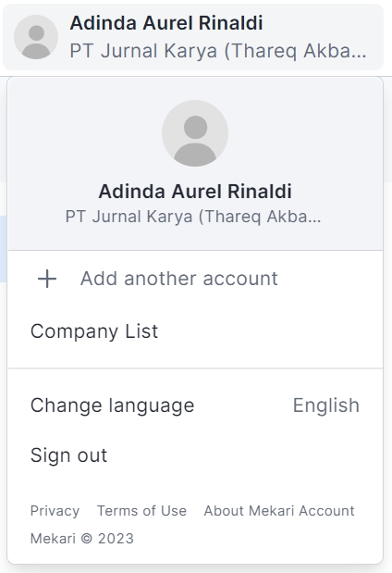
Task: Collapse the account menu via header name
Action: point(166,23)
